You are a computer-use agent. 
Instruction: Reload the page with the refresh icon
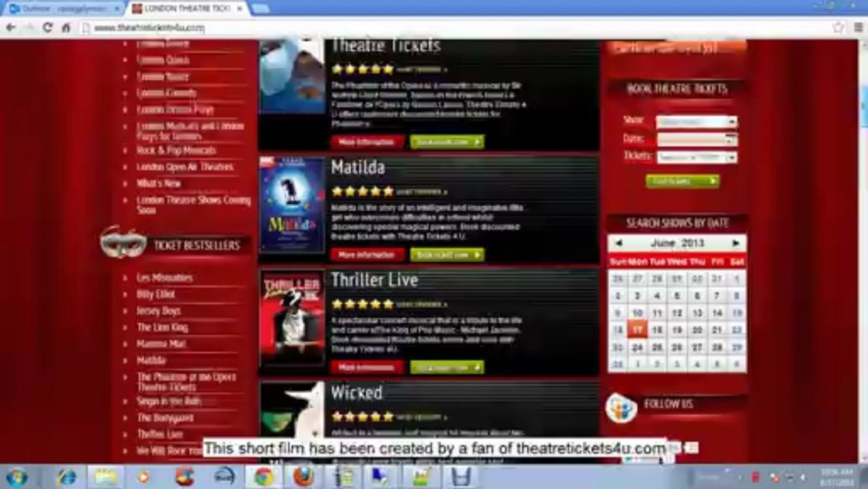(x=47, y=28)
